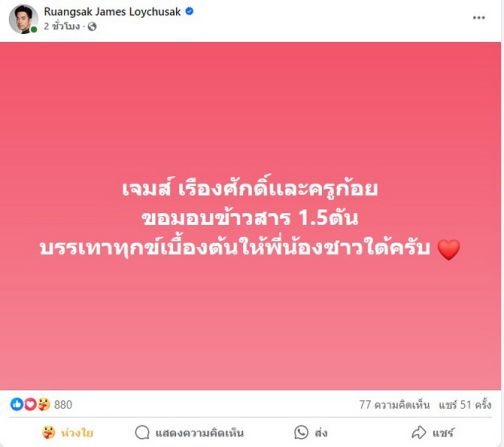Image resolution: width=504 pixels, height=447 pixels.
Task: Toggle the ห่วงใย care reaction button
Action: click(68, 433)
